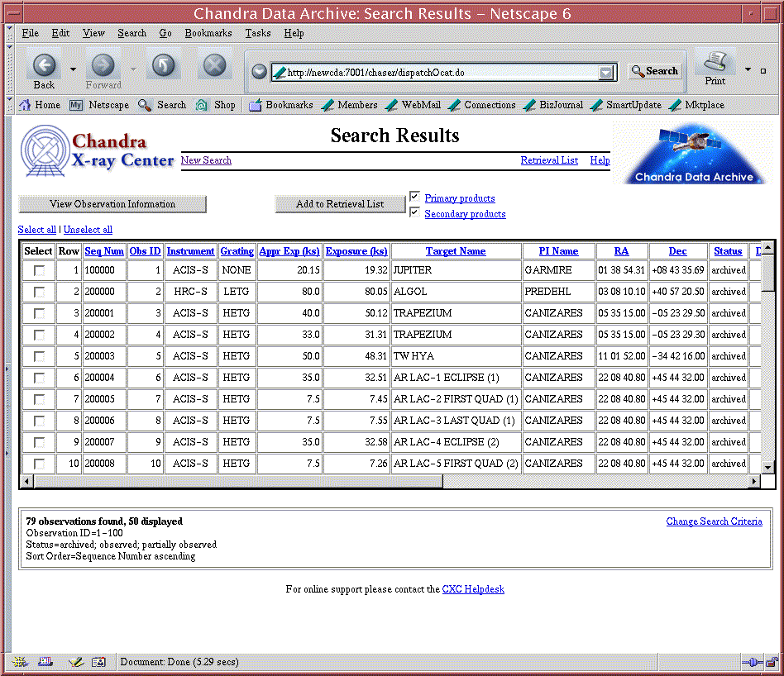Image resolution: width=784 pixels, height=676 pixels.
Task: Click the Print icon in toolbar
Action: coord(715,63)
